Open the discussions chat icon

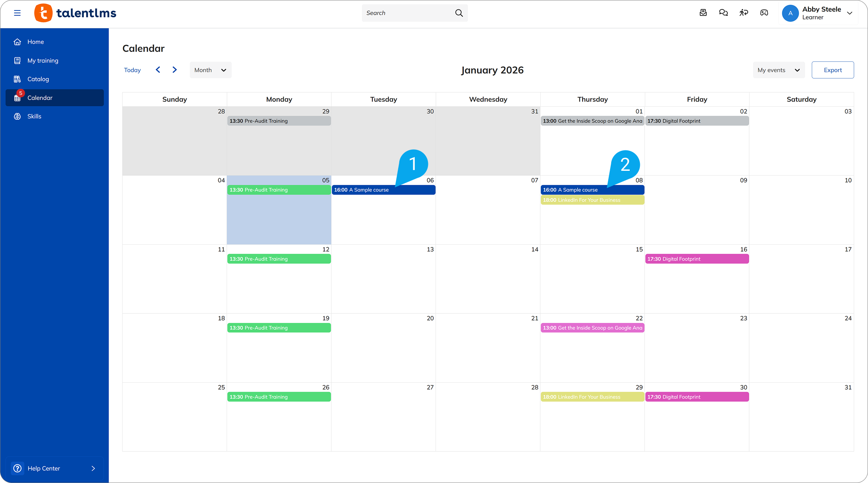click(723, 12)
